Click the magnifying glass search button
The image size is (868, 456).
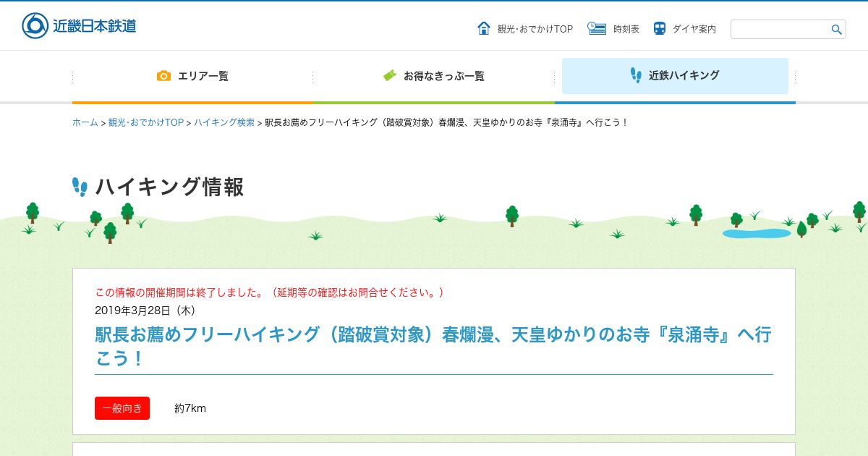(x=837, y=30)
